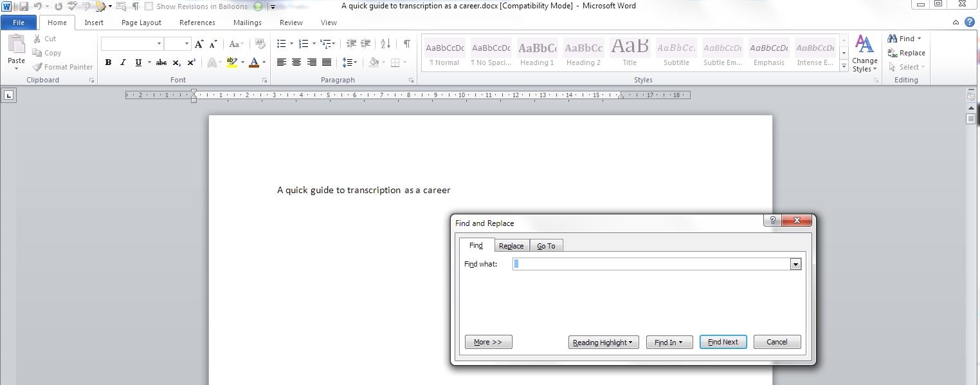The image size is (980, 385).
Task: Open the Reading Highlight dropdown
Action: (603, 343)
